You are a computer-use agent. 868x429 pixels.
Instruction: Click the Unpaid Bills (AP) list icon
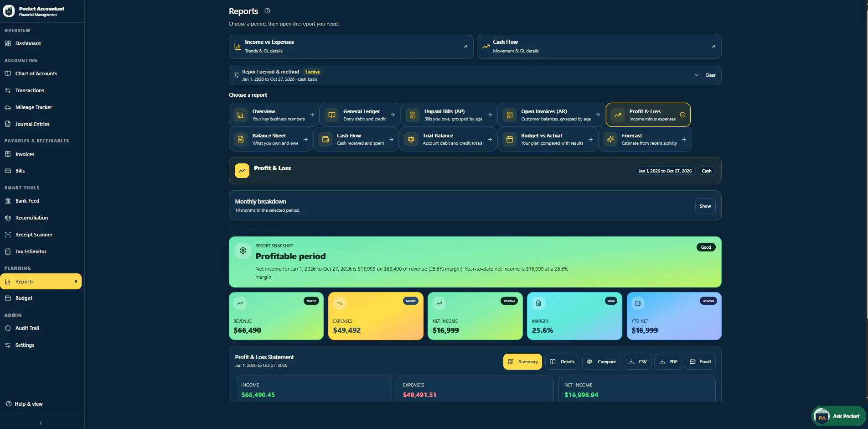[x=413, y=115]
